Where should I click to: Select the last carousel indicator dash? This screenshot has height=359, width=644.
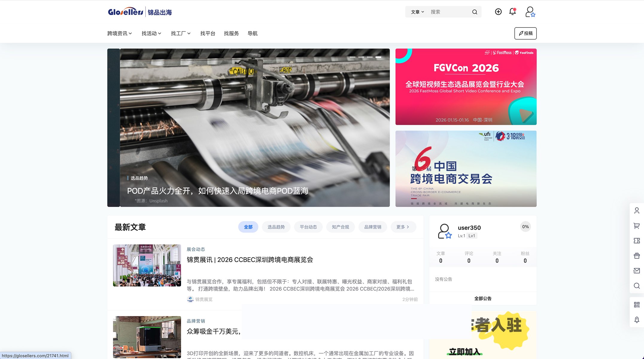click(x=379, y=57)
